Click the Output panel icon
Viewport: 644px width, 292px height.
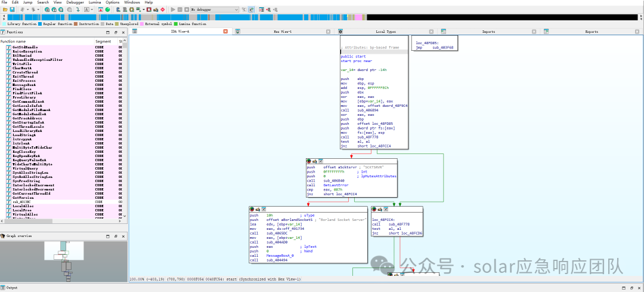coord(3,288)
